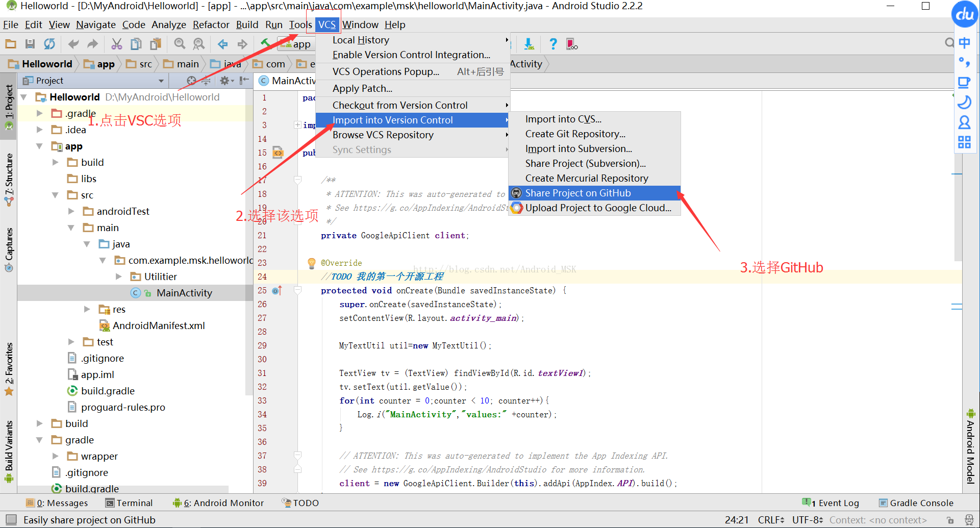Click the UTF-8 encoding selector
980x528 pixels.
coord(808,520)
